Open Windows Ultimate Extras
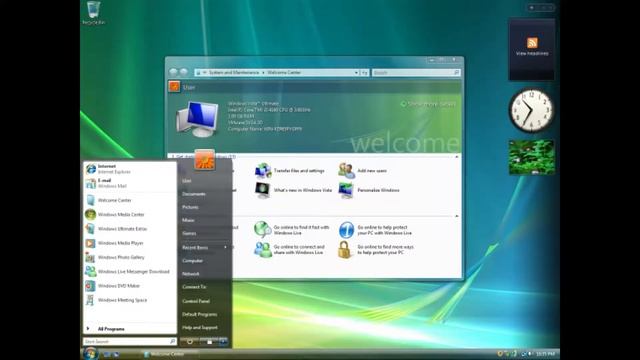Image resolution: width=640 pixels, height=360 pixels. [130, 229]
